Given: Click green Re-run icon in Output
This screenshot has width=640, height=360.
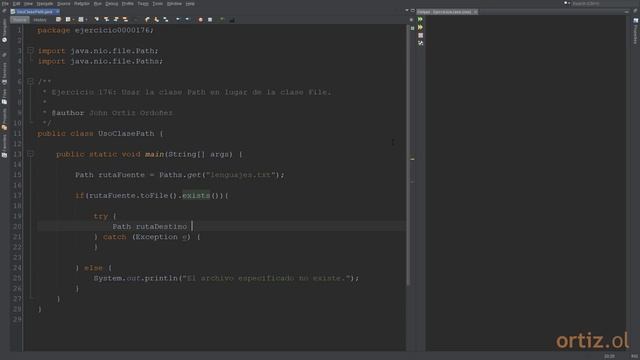Looking at the screenshot, I should point(420,19).
